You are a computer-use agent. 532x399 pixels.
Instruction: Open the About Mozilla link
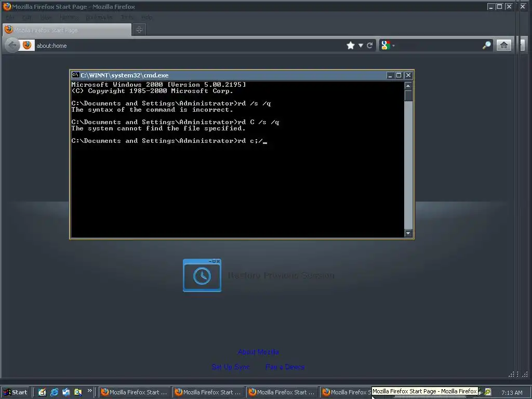coord(258,352)
